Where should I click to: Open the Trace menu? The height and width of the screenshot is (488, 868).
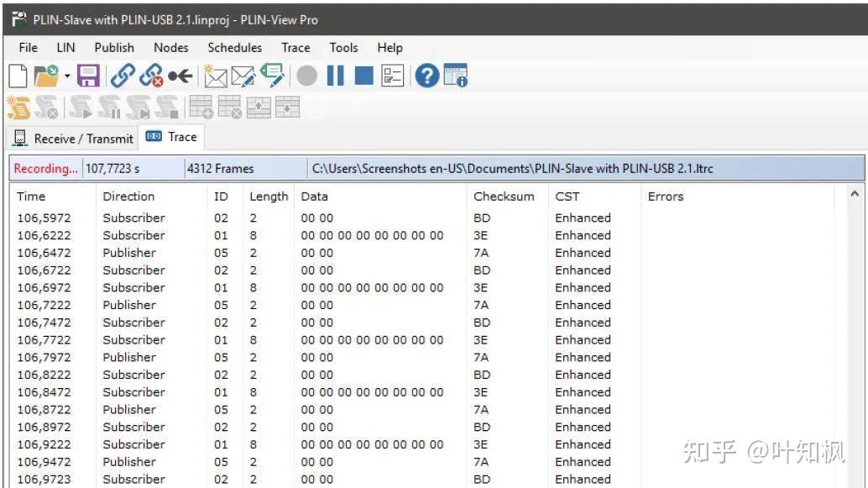point(295,48)
